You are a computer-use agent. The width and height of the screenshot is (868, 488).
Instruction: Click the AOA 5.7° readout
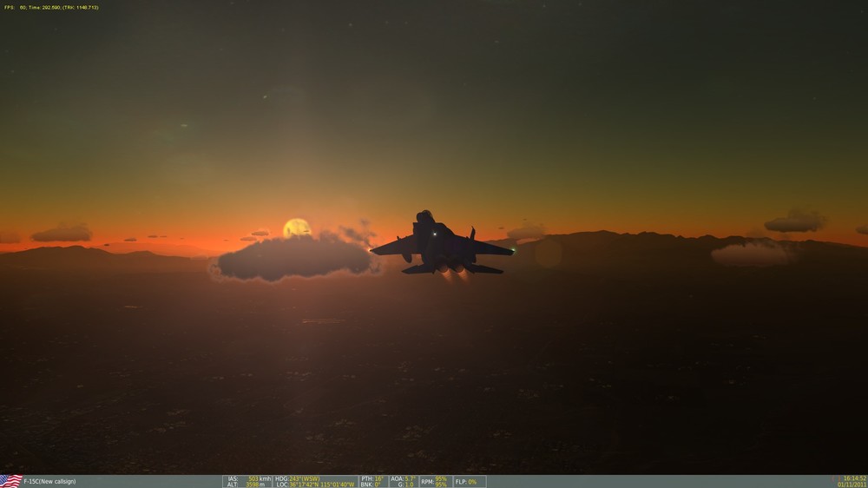coord(403,478)
